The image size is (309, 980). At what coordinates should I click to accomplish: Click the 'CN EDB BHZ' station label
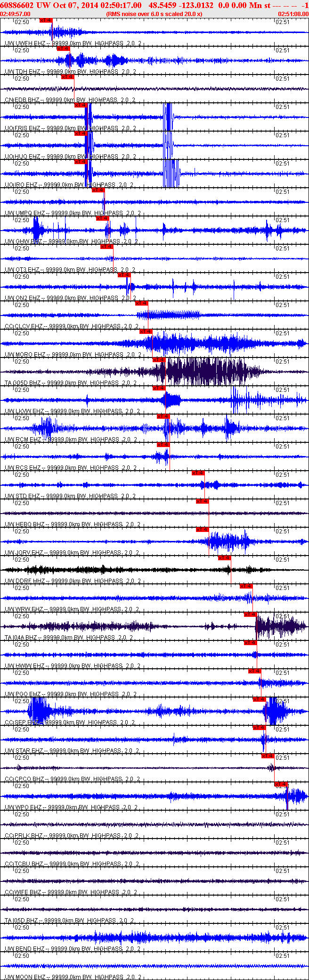[22, 100]
